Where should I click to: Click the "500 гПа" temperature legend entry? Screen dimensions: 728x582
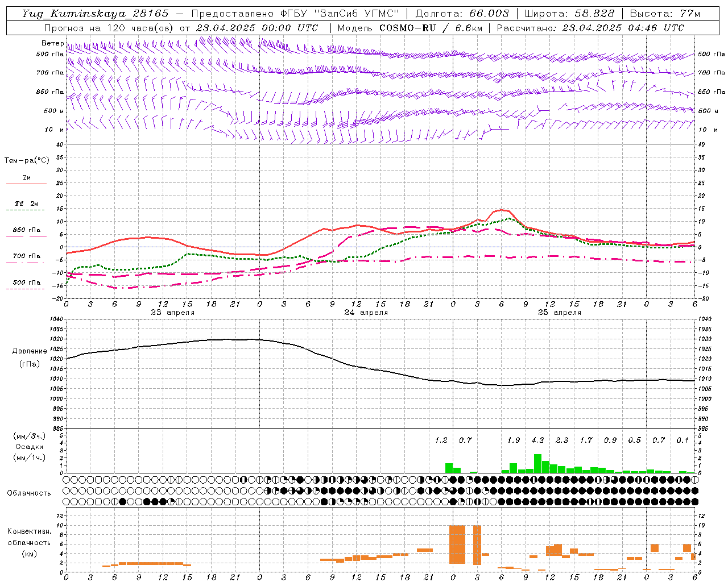pos(26,282)
